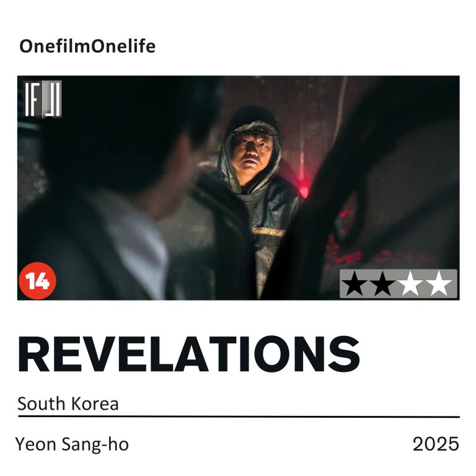Select the second black star
Image resolution: width=476 pixels, height=476 pixels.
pyautogui.click(x=382, y=284)
